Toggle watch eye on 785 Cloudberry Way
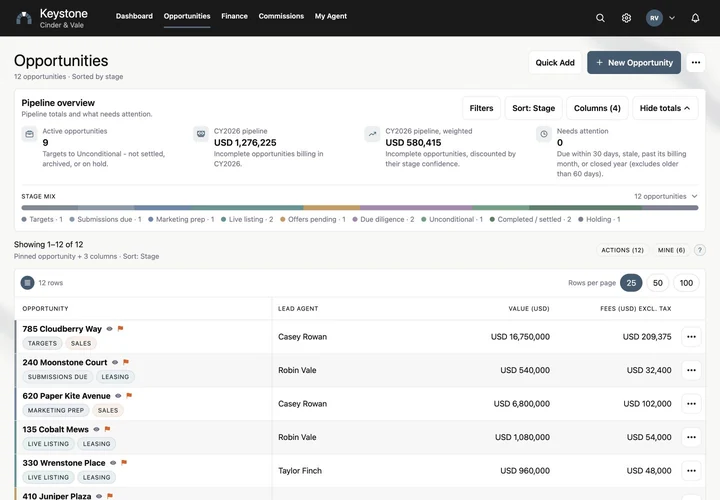720x500 pixels. tap(109, 329)
